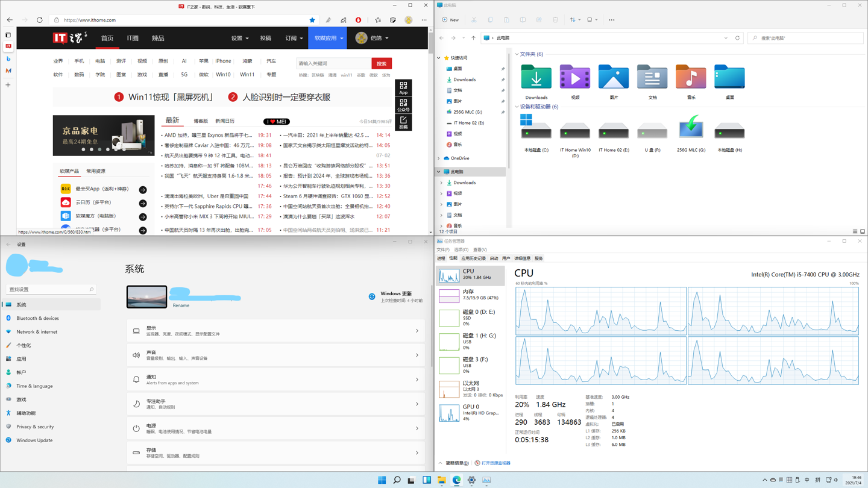Open the 选项(O) menu in Task Manager
Image resolution: width=868 pixels, height=488 pixels.
pos(461,249)
